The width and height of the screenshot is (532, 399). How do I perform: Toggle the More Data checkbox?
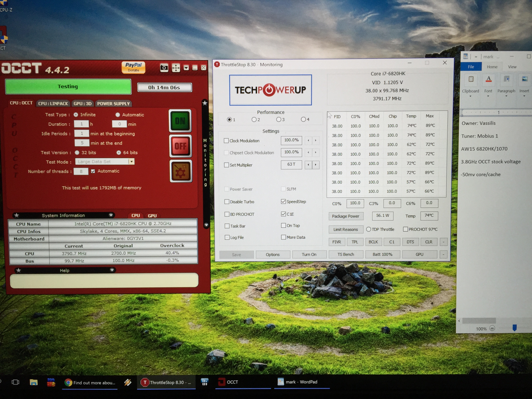click(x=283, y=237)
